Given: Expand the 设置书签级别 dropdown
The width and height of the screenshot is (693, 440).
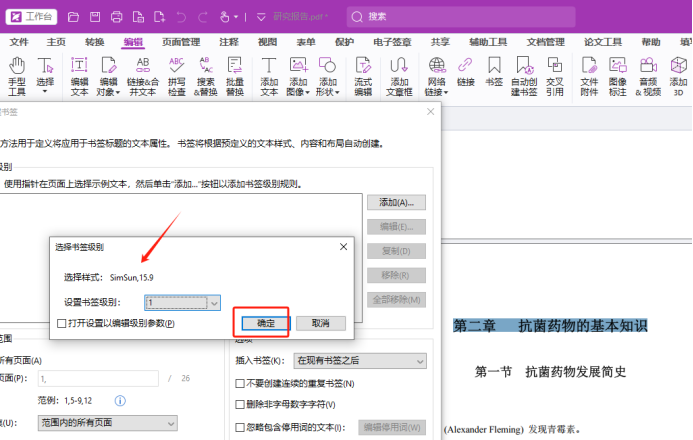Looking at the screenshot, I should coord(215,302).
